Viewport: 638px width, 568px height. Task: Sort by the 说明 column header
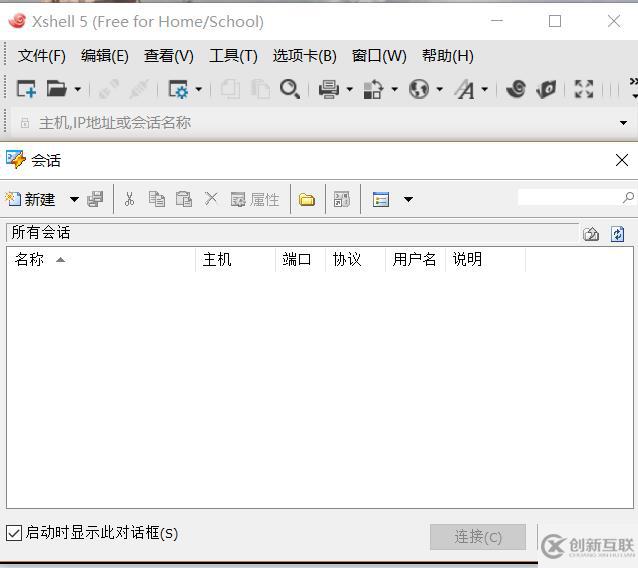pyautogui.click(x=485, y=259)
